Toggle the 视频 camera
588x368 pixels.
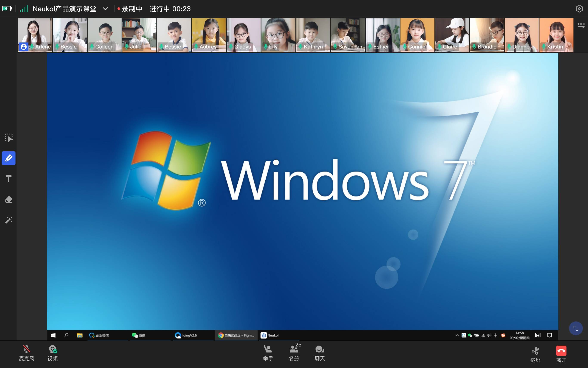(53, 353)
